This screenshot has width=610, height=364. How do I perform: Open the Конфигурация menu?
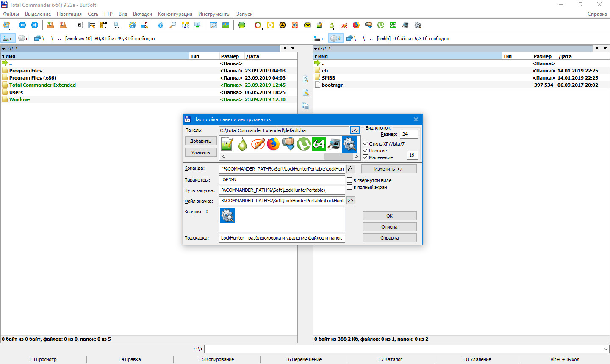pos(175,14)
